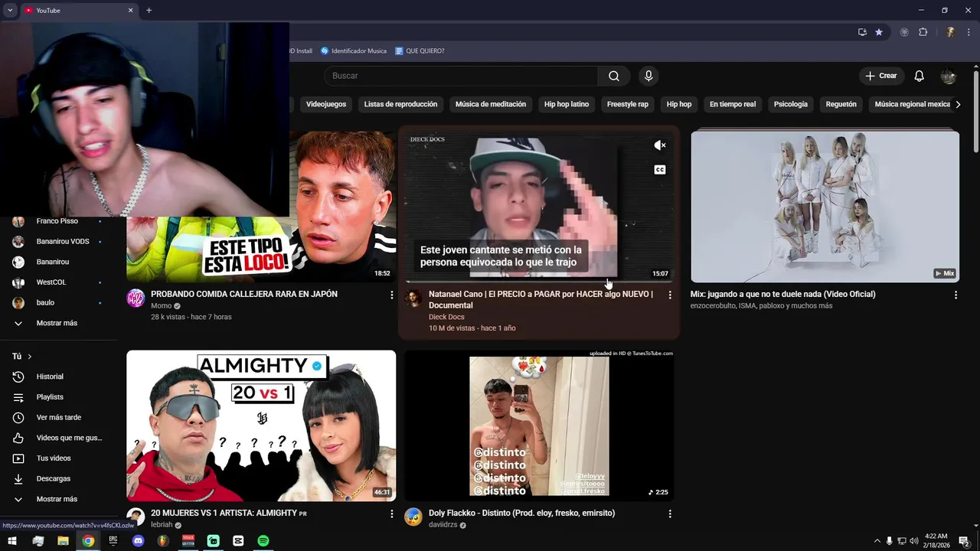The width and height of the screenshot is (980, 551).
Task: Open options for PROBANDO COMIDA CALLEJERA video
Action: point(392,295)
